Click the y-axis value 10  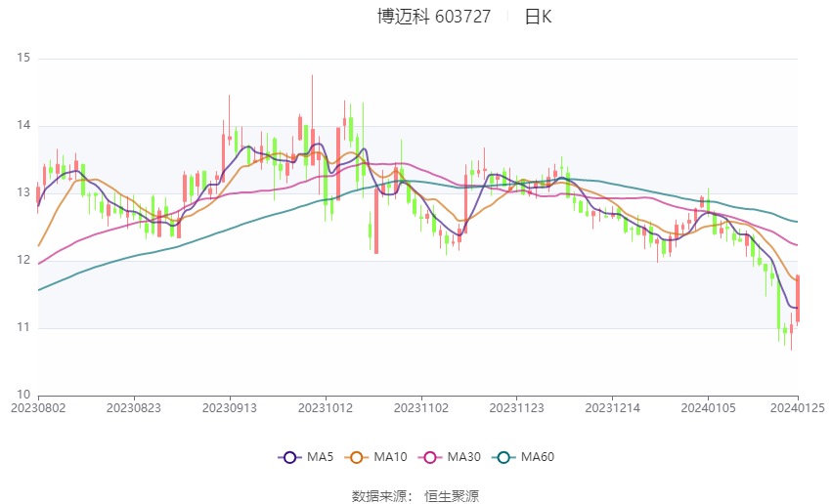pyautogui.click(x=23, y=395)
